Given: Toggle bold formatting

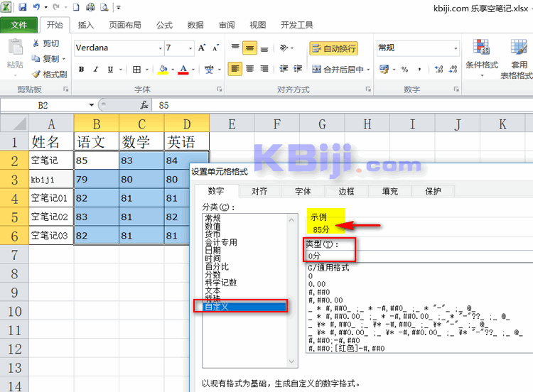Looking at the screenshot, I should pyautogui.click(x=82, y=70).
